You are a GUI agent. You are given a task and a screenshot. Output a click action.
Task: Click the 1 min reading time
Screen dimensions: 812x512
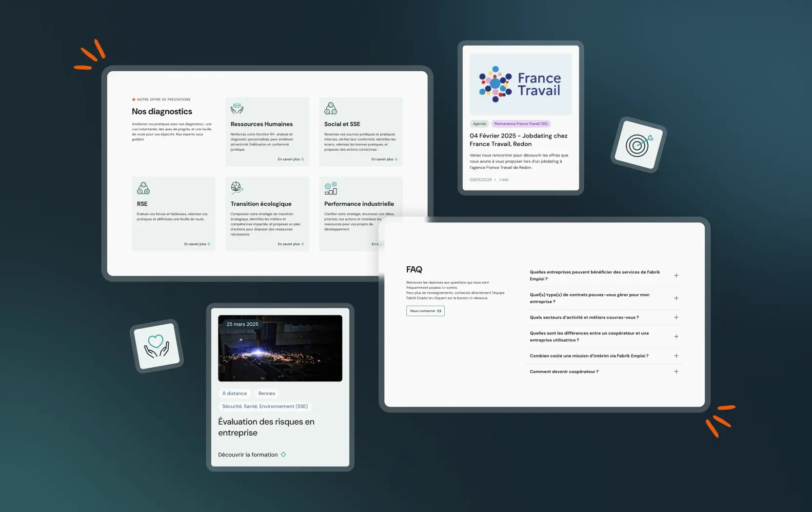[504, 180]
